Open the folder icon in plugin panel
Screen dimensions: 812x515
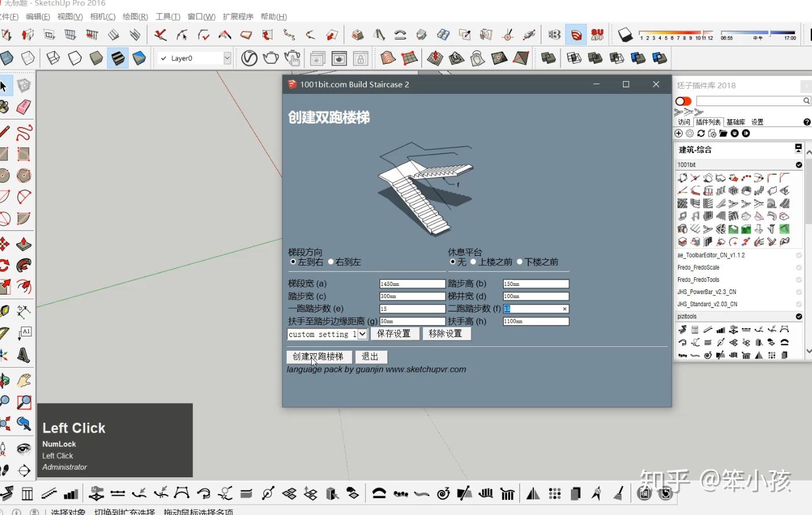(x=723, y=133)
